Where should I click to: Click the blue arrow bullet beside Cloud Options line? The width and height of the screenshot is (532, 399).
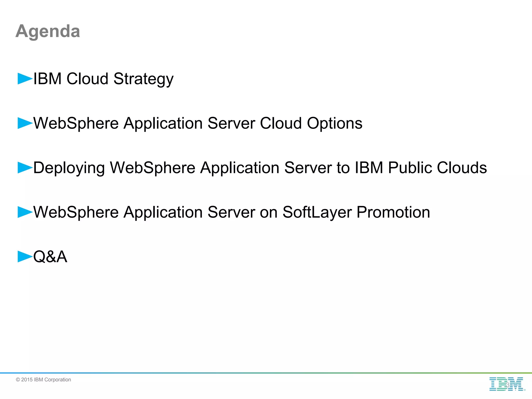25,123
